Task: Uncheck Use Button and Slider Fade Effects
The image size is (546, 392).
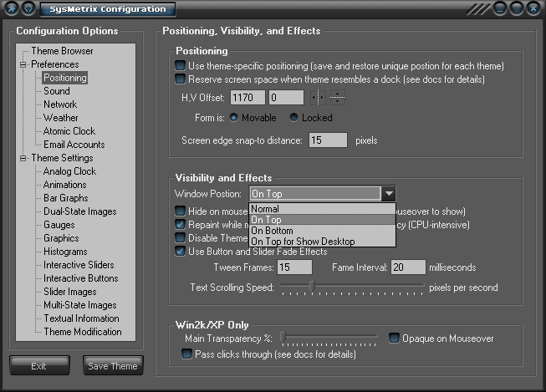Action: pyautogui.click(x=180, y=251)
